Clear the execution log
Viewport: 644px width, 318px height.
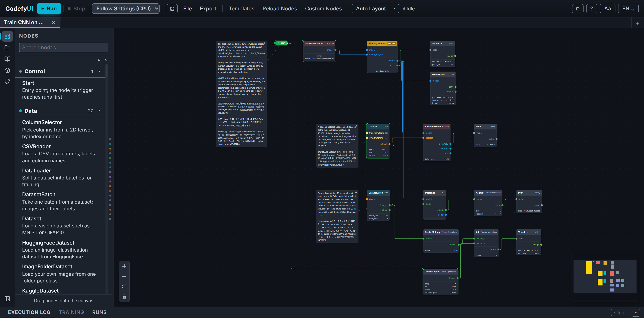(620, 312)
